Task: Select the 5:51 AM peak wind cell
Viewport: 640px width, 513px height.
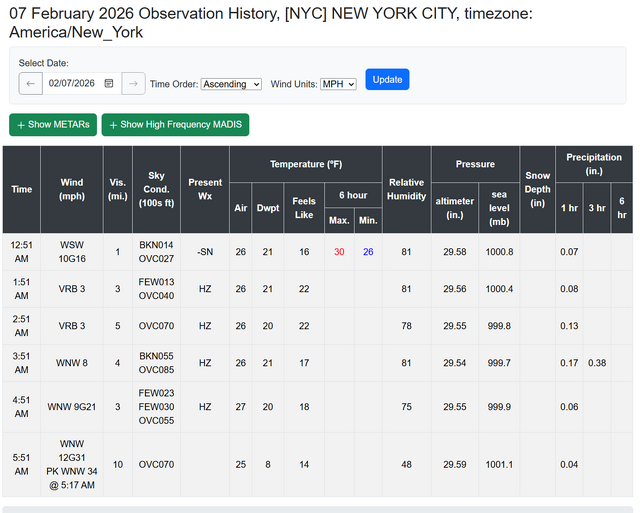Action: (72, 464)
